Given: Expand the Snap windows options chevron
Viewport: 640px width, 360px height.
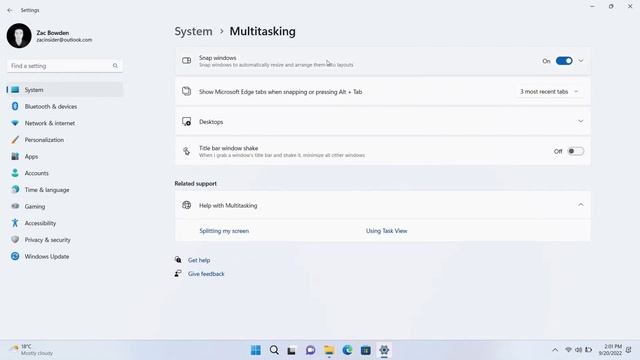Looking at the screenshot, I should click(x=581, y=61).
